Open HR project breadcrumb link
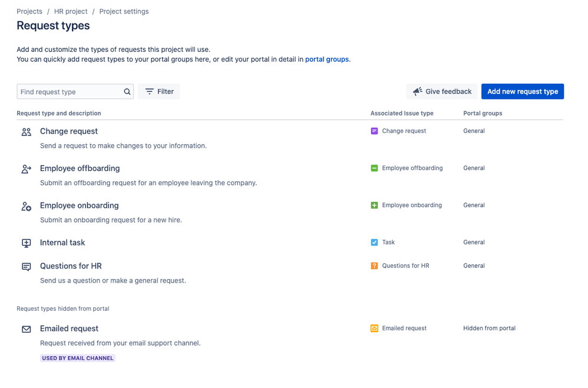Image resolution: width=588 pixels, height=388 pixels. tap(71, 11)
